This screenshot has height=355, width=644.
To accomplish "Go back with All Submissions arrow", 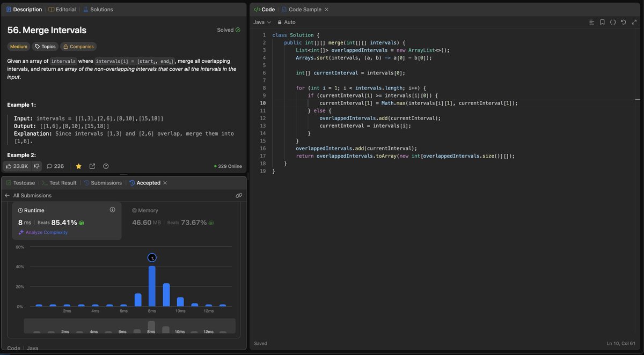I will click(x=7, y=196).
